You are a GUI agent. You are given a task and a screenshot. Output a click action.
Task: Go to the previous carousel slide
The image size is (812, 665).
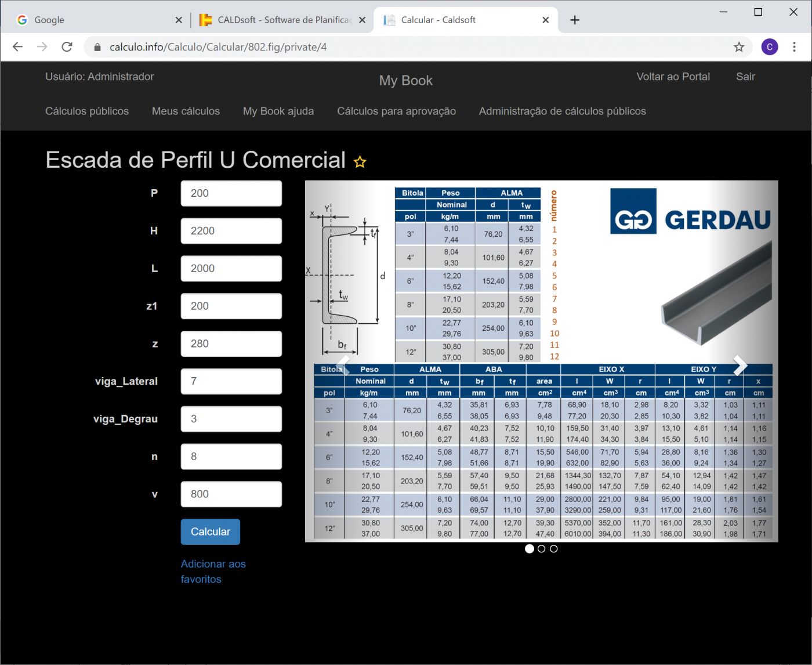(x=343, y=365)
